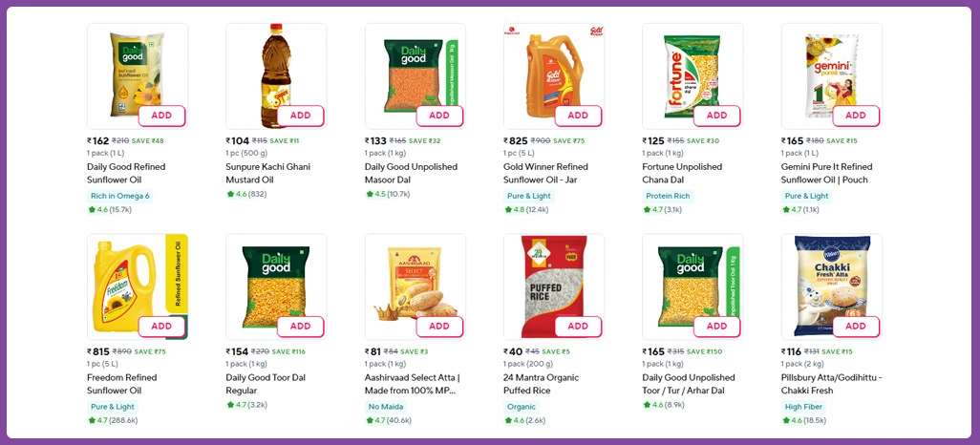Viewport: 980px width, 445px height.
Task: Click Pillsbury Atta/Godihittu product name
Action: click(x=826, y=384)
